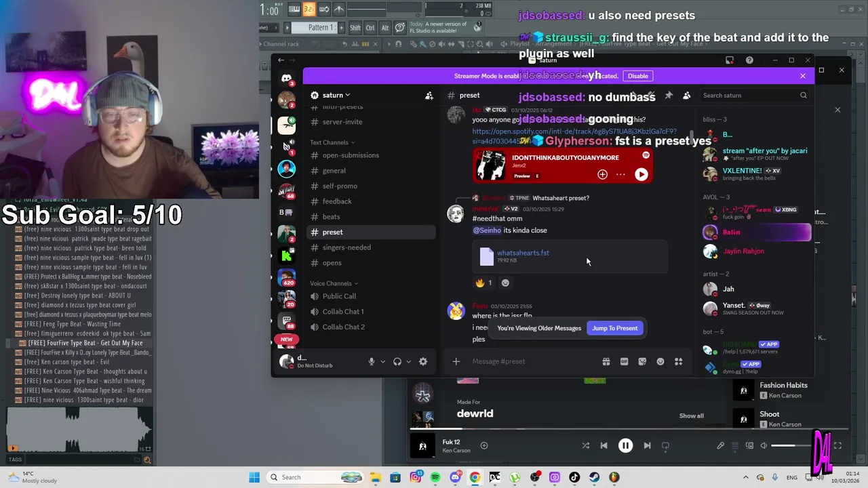Open the invite members icon beside saturn
This screenshot has width=868, height=488.
[x=429, y=96]
